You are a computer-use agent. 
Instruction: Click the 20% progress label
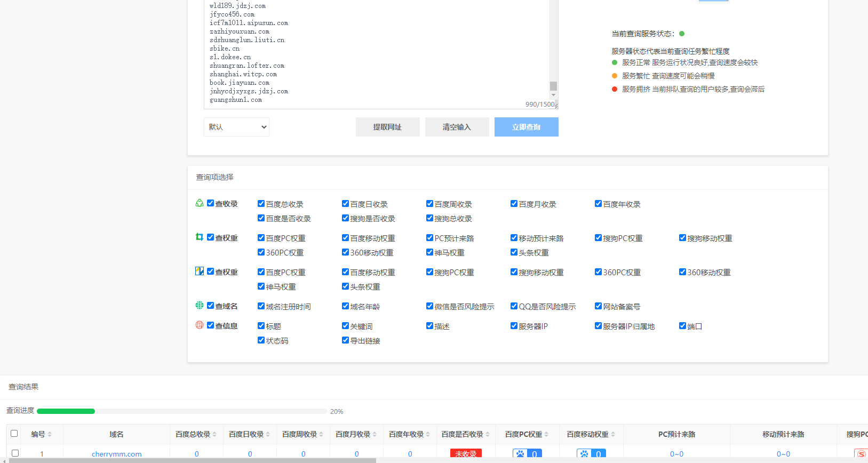[x=337, y=411]
